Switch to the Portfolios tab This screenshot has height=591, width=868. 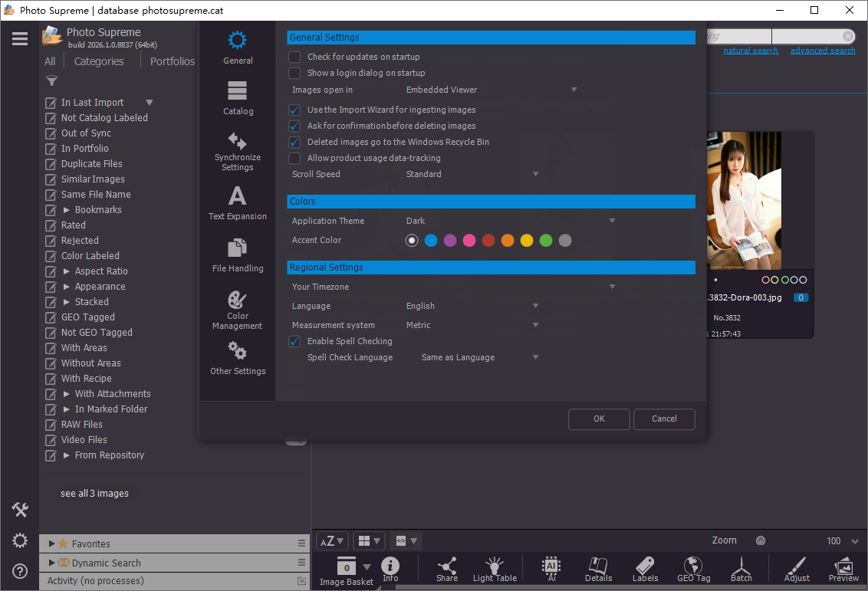[x=173, y=61]
